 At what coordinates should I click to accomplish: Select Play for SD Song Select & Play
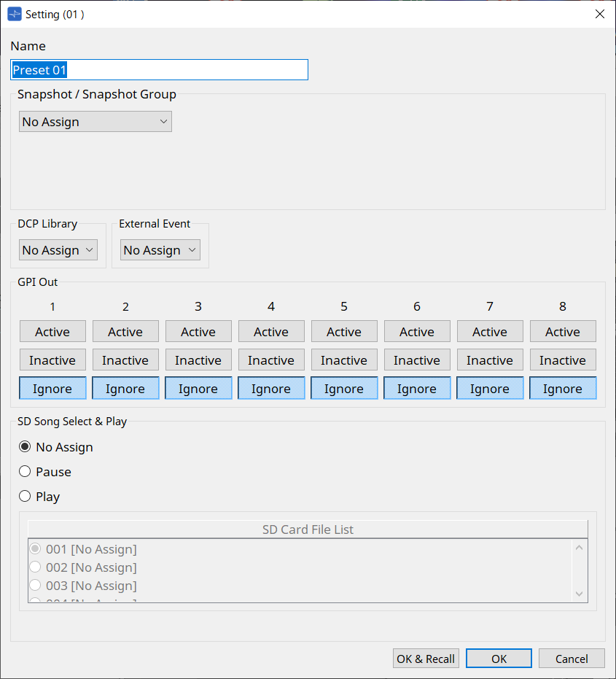pyautogui.click(x=24, y=496)
